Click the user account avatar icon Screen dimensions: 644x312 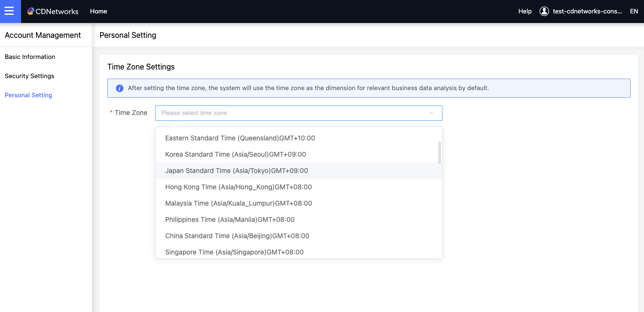pos(544,11)
